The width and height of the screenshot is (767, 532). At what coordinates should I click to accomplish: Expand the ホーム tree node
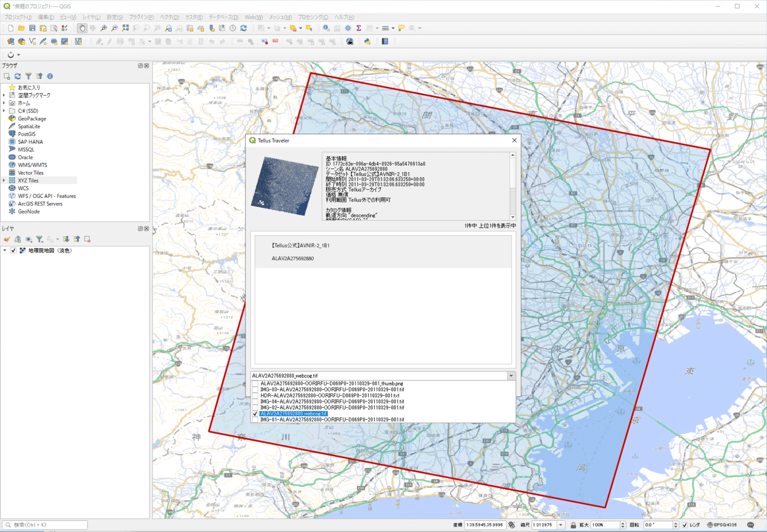click(x=4, y=103)
